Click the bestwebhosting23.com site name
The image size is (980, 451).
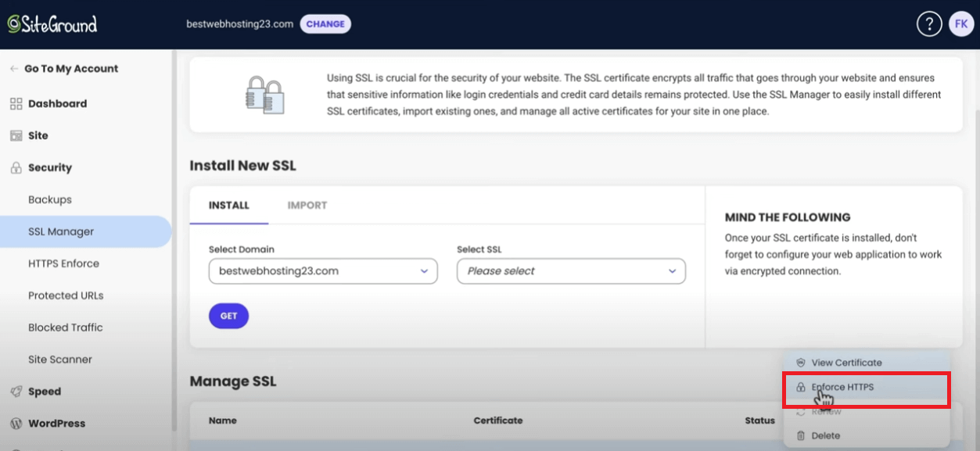click(240, 24)
